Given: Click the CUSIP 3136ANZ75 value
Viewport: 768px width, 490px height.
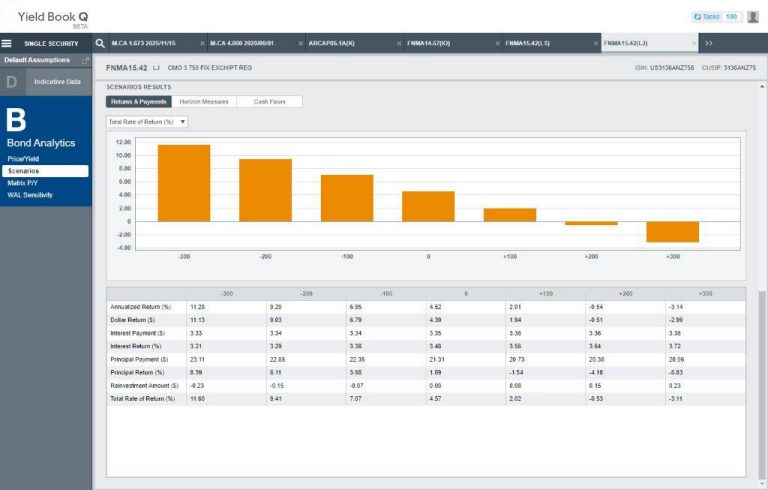Looking at the screenshot, I should (x=740, y=68).
